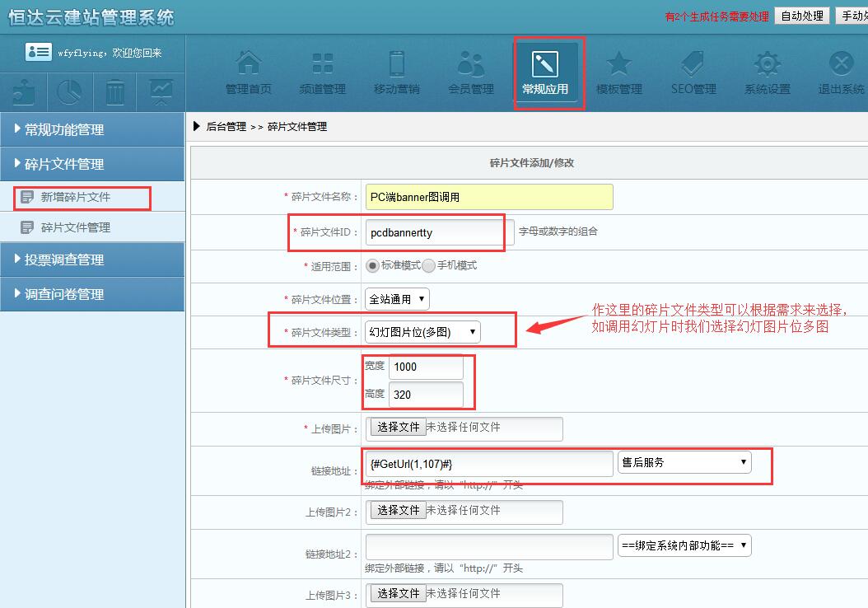
Task: Select the 手机模式 radio button
Action: pos(428,266)
